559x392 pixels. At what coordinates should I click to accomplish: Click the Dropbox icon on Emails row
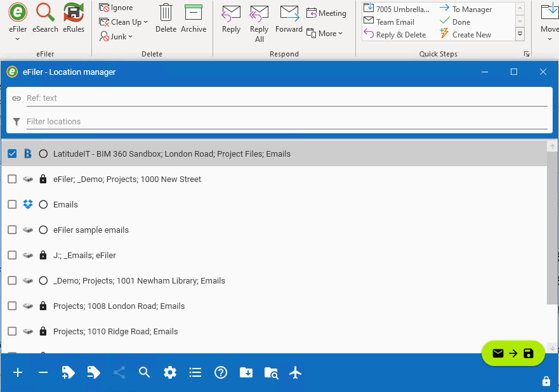(28, 204)
